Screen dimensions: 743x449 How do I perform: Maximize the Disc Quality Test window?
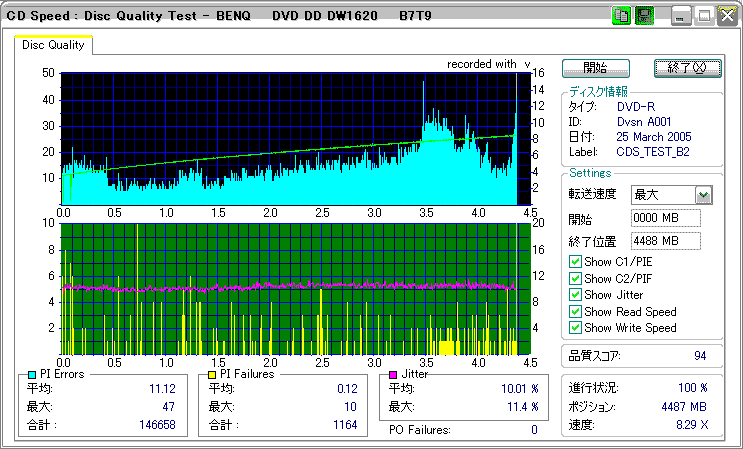pos(705,15)
